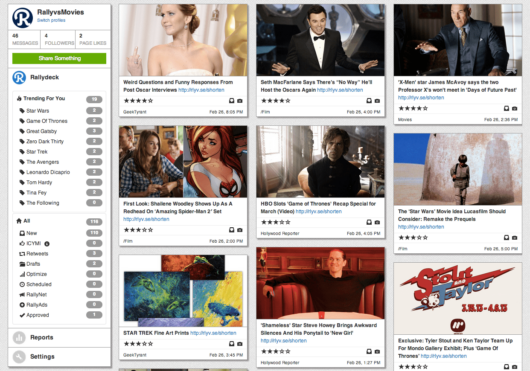Screen dimensions: 530x371
Task: Show the Retweets filter
Action: tap(37, 254)
